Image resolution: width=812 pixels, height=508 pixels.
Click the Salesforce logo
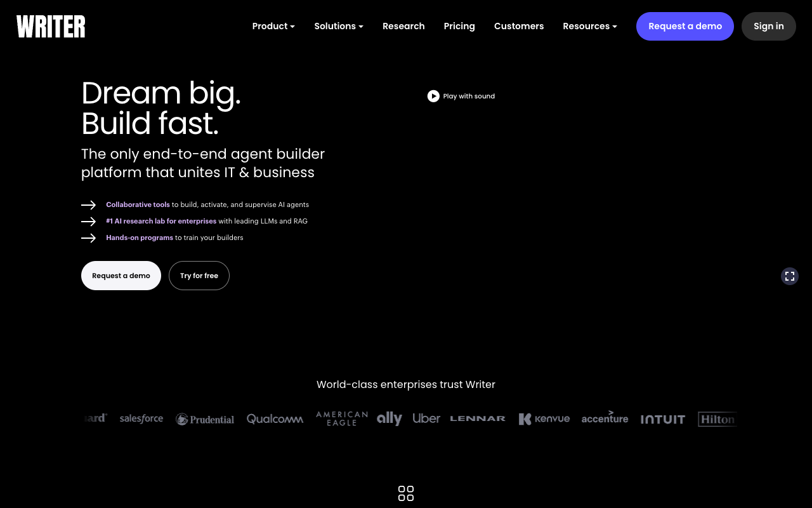[x=141, y=418]
